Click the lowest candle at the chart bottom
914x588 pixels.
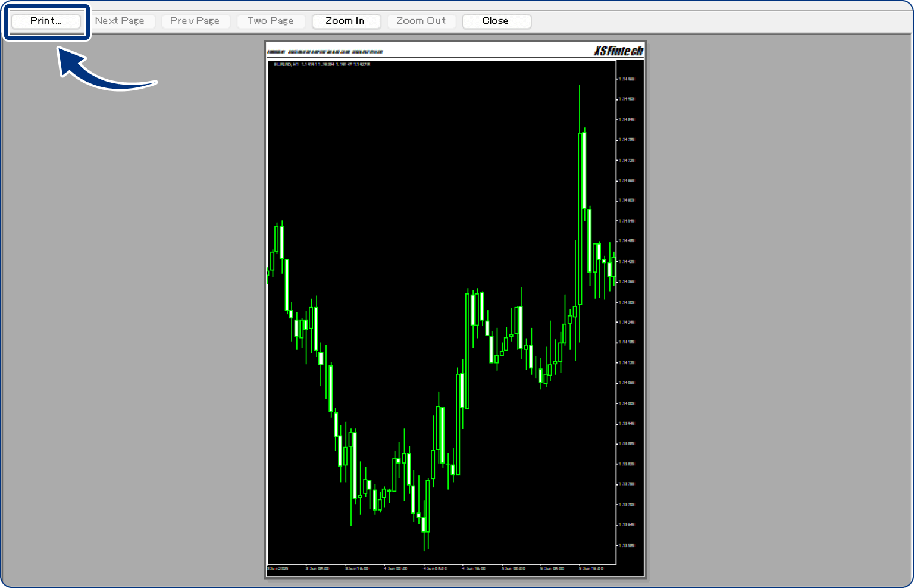(425, 524)
